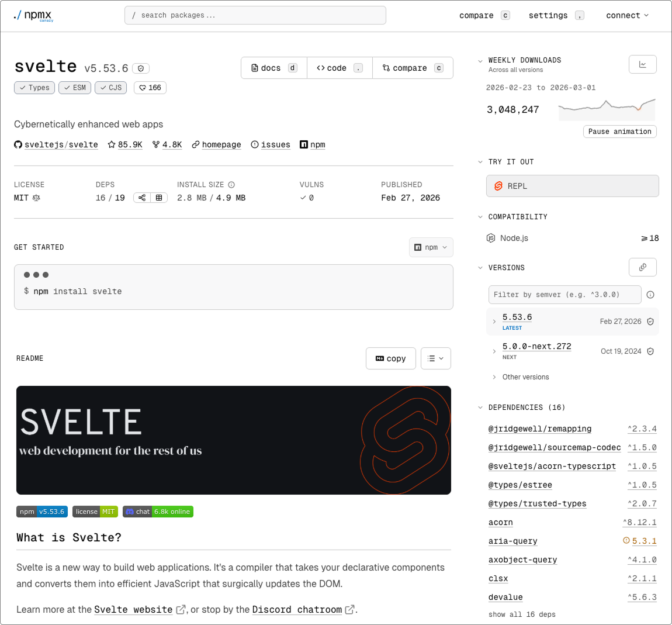This screenshot has width=672, height=625.
Task: Toggle the Types support badge
Action: (x=34, y=87)
